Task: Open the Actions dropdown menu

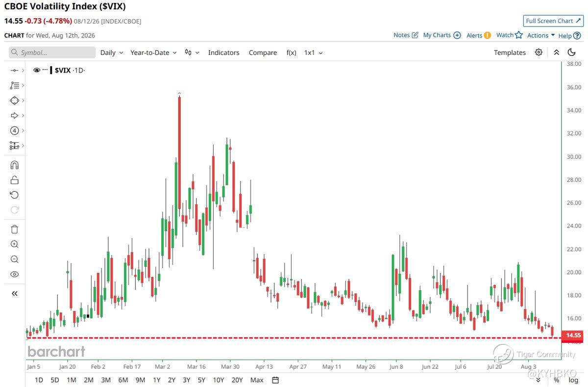Action: point(541,35)
